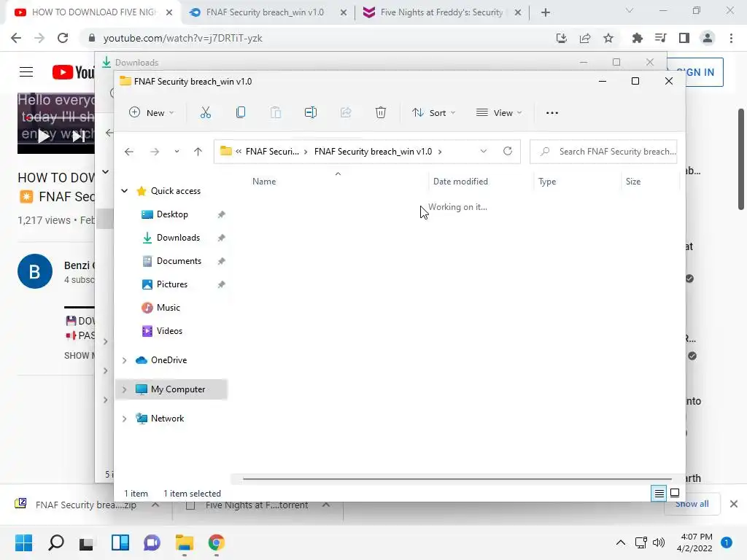Click the YouTube page vertical scrollbar
This screenshot has height=560, width=747.
point(741,159)
